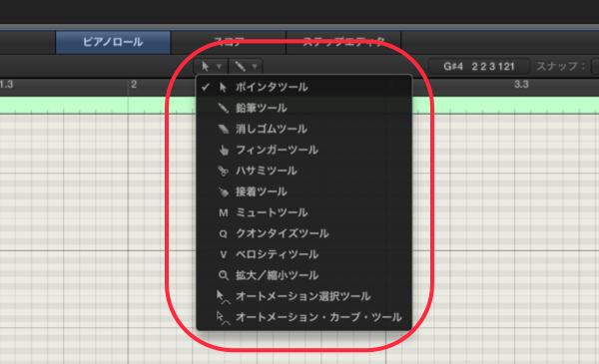Select the scissors tool icon
This screenshot has width=599, height=364.
[x=223, y=171]
